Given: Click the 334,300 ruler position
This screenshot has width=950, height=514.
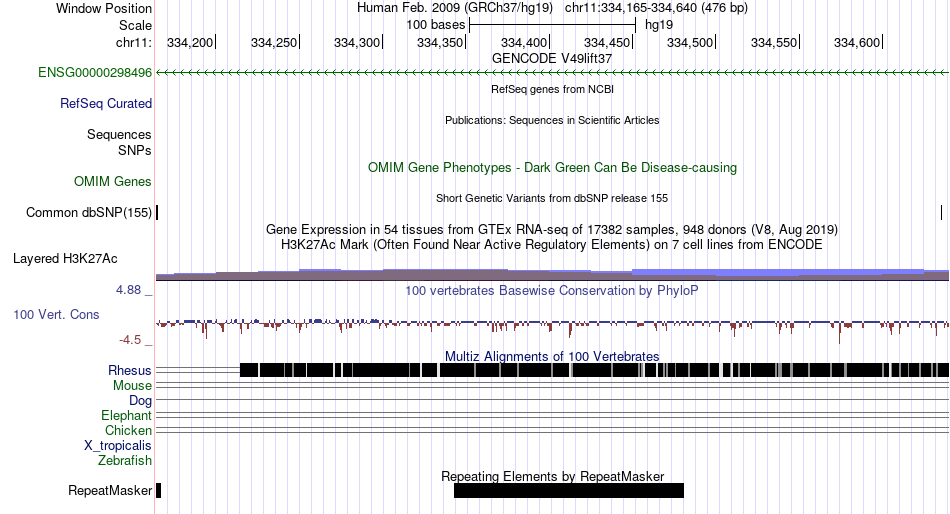Looking at the screenshot, I should click(357, 42).
